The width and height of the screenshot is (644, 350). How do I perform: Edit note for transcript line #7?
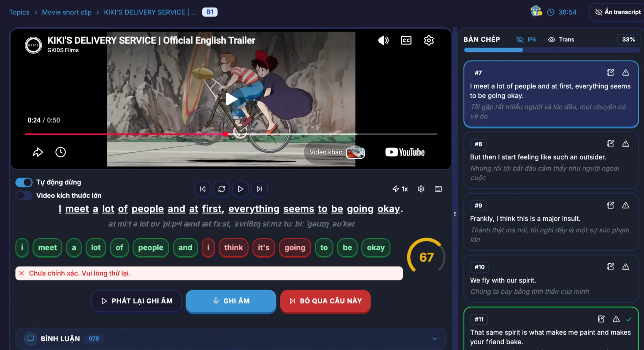tap(610, 73)
